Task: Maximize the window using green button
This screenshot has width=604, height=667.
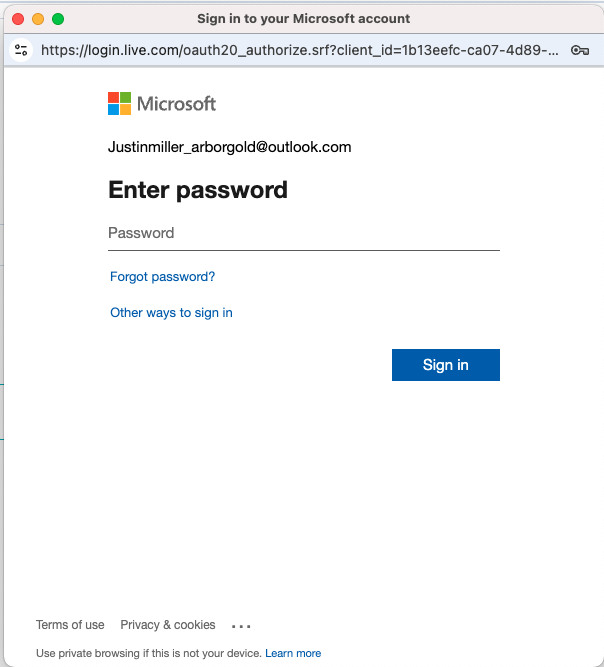Action: pyautogui.click(x=58, y=19)
